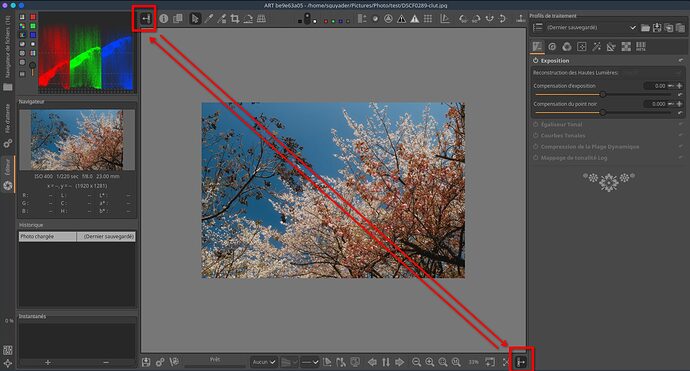Switch to the Color tools tab
The image size is (690, 371).
point(567,47)
